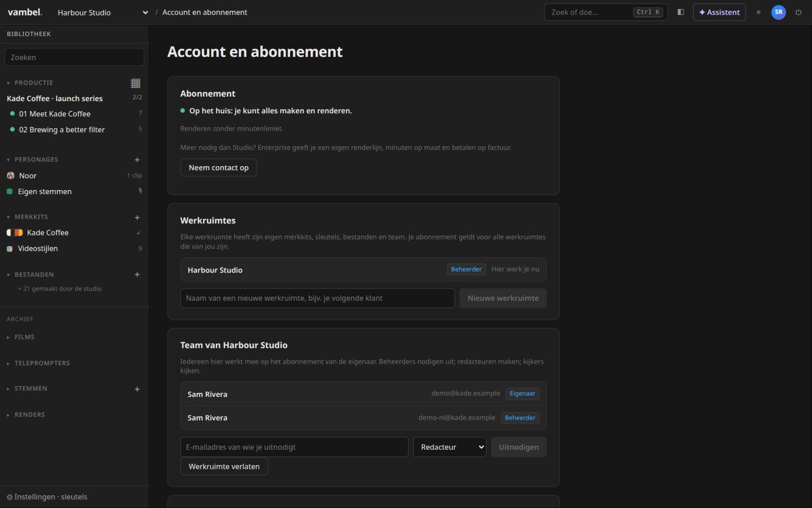The height and width of the screenshot is (508, 812).
Task: Open the production grid view icon
Action: pos(135,83)
